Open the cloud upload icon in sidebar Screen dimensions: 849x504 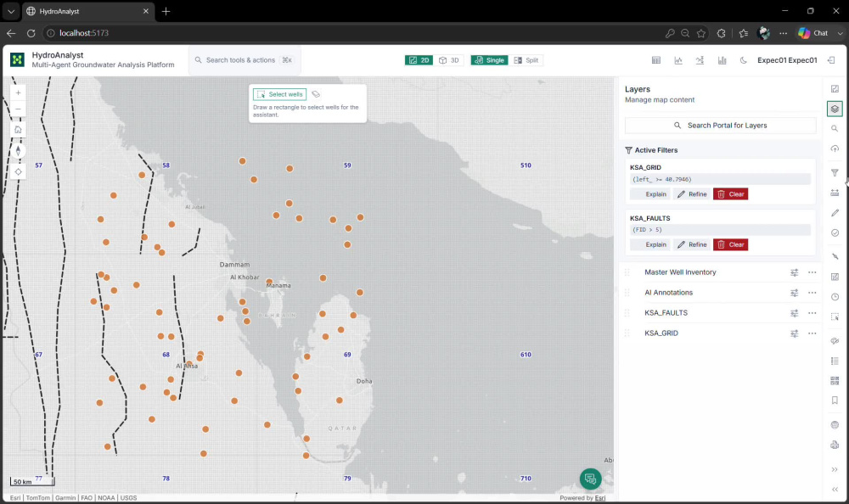(x=835, y=148)
